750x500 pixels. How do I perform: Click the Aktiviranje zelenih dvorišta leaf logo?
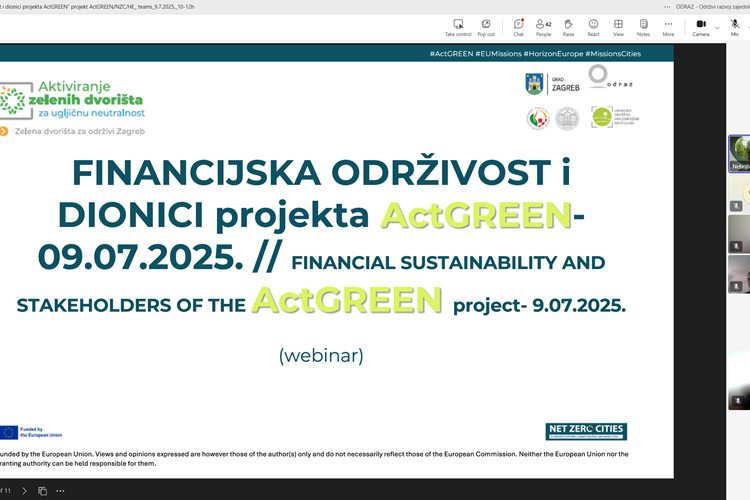point(14,100)
